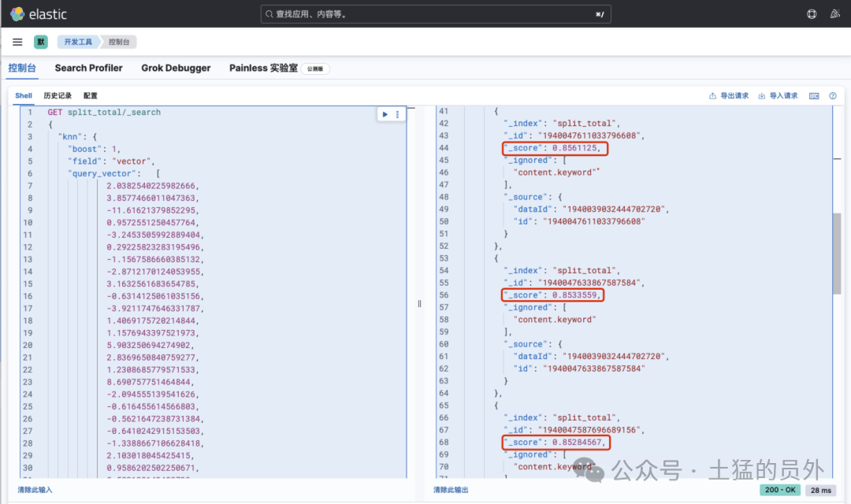The width and height of the screenshot is (851, 504).
Task: Select the 历史记录 history tab
Action: click(x=58, y=95)
